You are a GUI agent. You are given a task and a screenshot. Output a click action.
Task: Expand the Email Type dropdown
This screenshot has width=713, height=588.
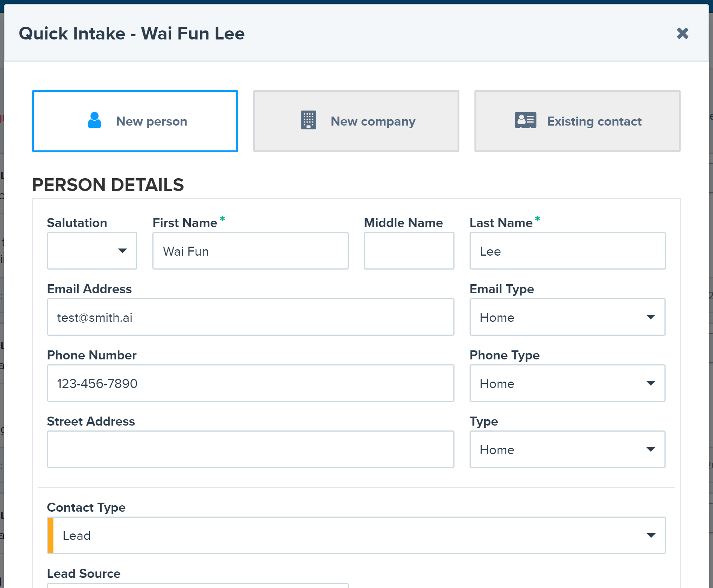(x=567, y=317)
